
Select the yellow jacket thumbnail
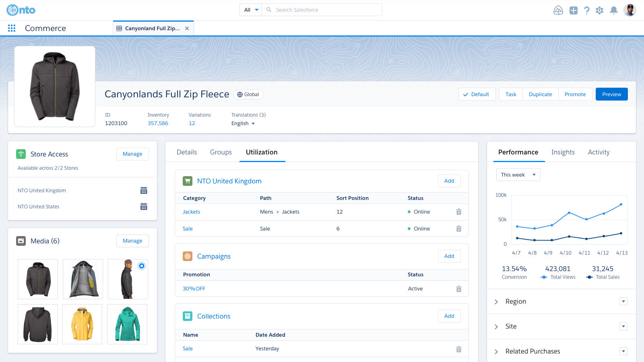82,324
